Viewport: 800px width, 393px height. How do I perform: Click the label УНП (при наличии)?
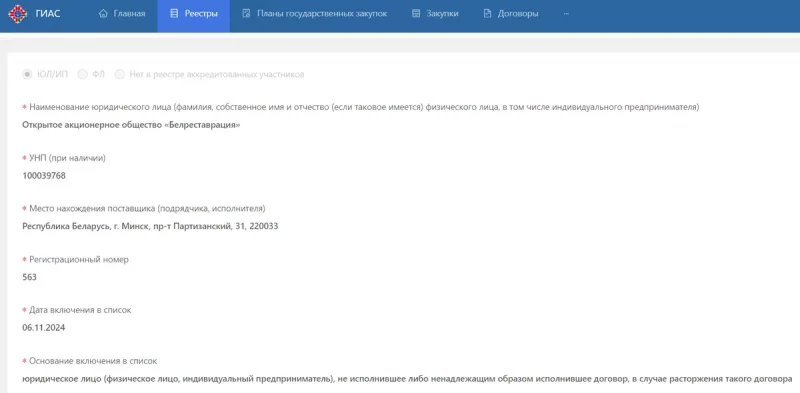(67, 158)
